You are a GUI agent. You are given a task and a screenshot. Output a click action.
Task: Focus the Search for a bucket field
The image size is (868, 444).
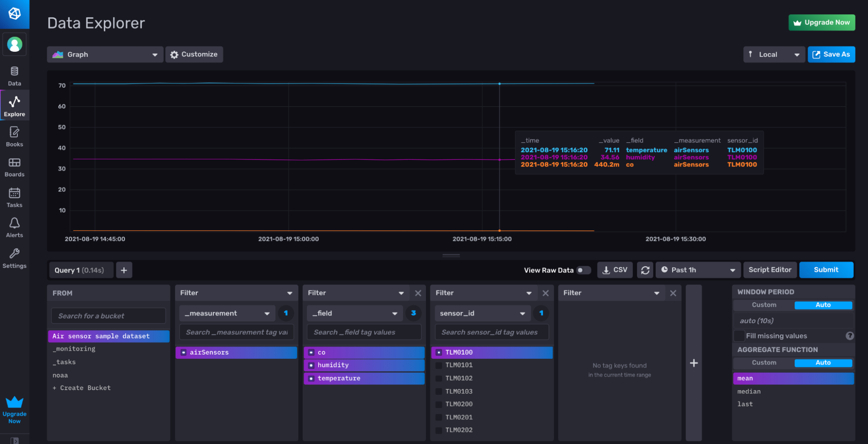pyautogui.click(x=109, y=316)
